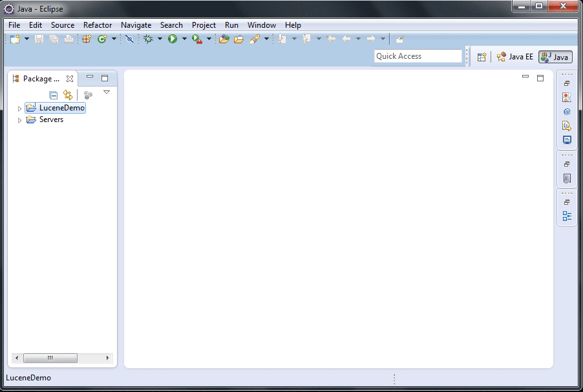Image resolution: width=583 pixels, height=392 pixels.
Task: Open the Package Explorer view menu arrow
Action: pyautogui.click(x=107, y=92)
